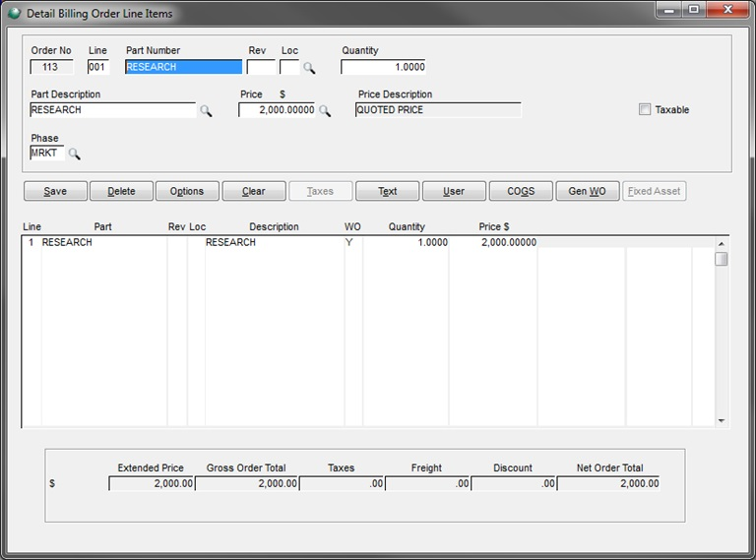Close the Detail Billing Order Line Items window
This screenshot has height=560, width=756.
(728, 10)
